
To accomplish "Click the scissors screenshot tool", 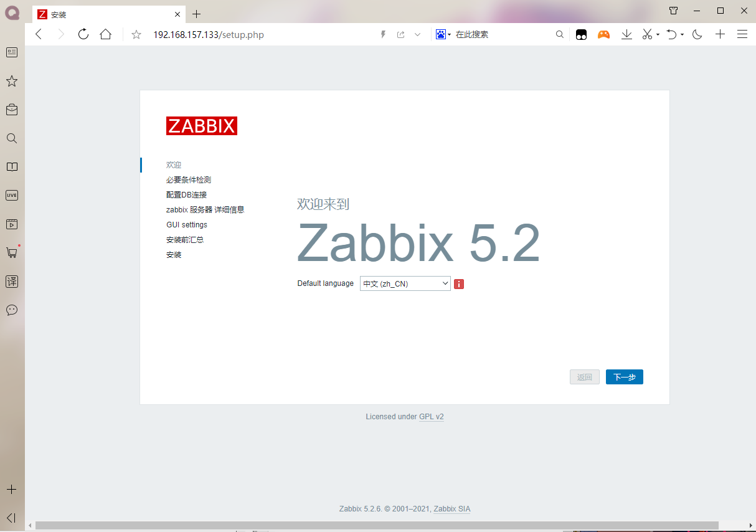I will click(x=648, y=35).
